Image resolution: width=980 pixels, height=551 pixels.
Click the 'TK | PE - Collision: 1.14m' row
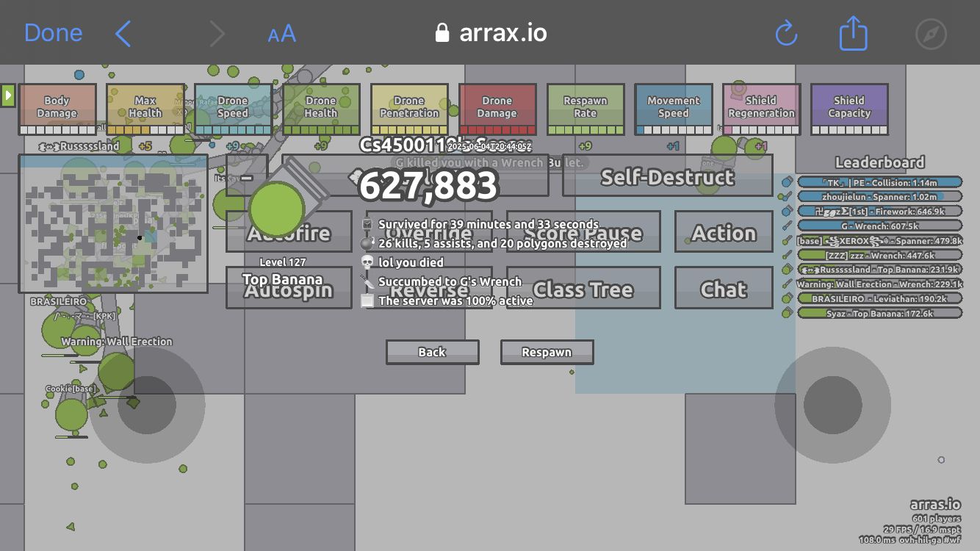tap(879, 182)
